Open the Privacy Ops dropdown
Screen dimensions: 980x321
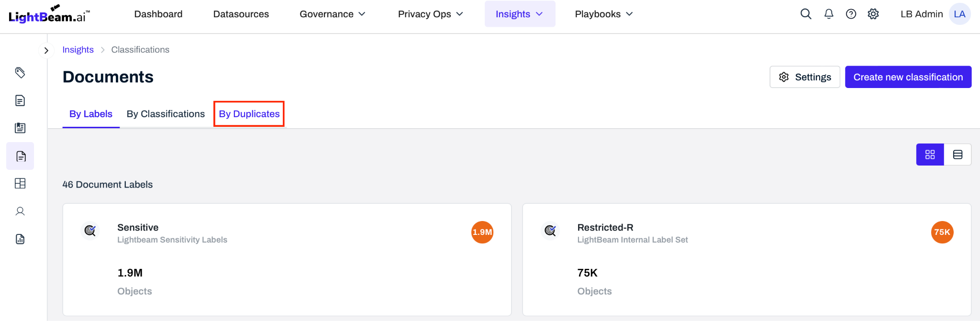(x=431, y=14)
